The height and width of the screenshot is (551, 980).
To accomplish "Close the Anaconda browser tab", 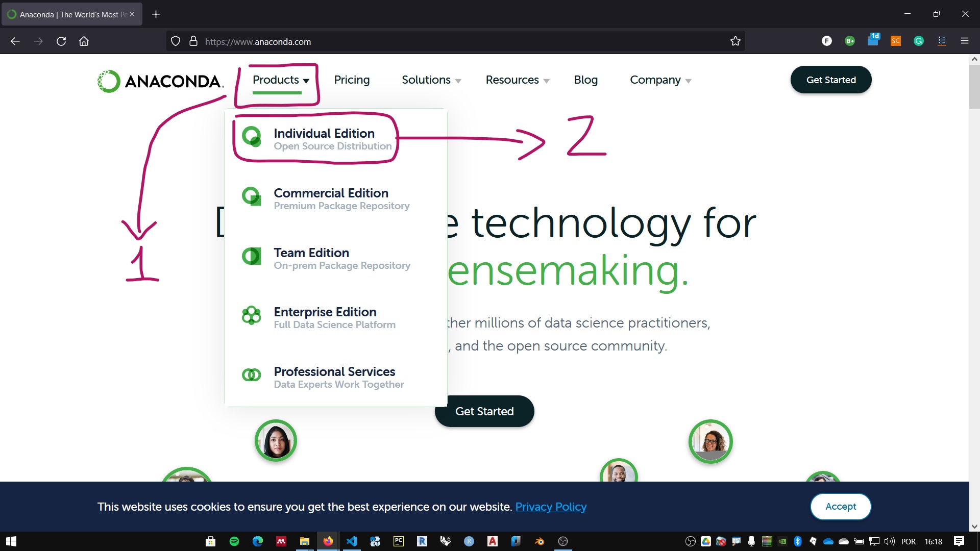I will [132, 14].
